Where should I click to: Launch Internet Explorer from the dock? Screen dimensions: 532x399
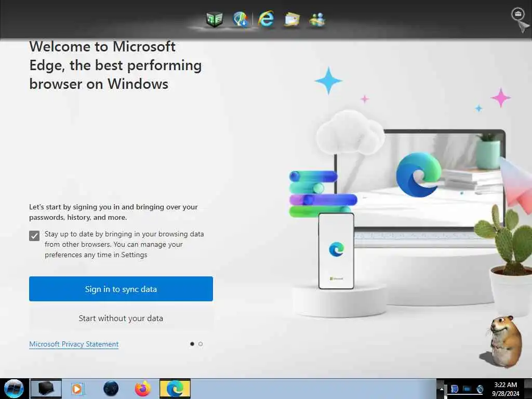pyautogui.click(x=266, y=19)
